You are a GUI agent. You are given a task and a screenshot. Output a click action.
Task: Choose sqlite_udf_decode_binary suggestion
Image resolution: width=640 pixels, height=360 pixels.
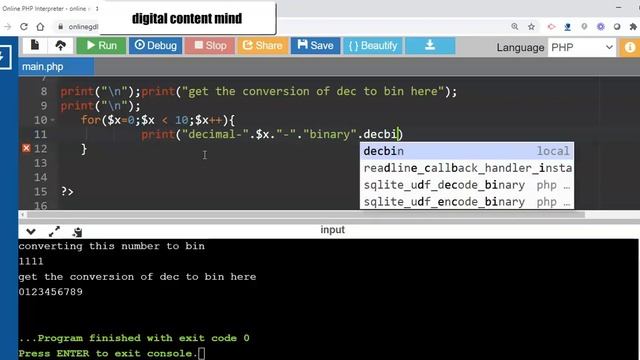pyautogui.click(x=467, y=184)
